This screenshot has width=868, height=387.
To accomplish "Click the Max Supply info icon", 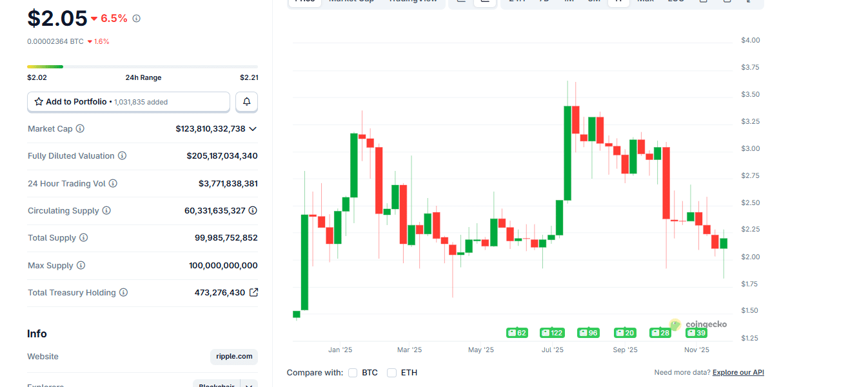I will point(81,266).
